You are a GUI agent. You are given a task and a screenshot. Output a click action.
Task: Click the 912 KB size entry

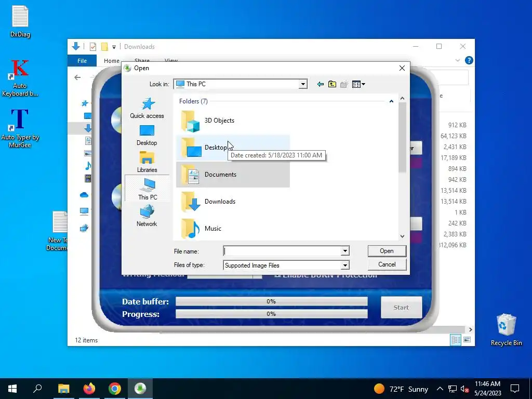(x=457, y=125)
